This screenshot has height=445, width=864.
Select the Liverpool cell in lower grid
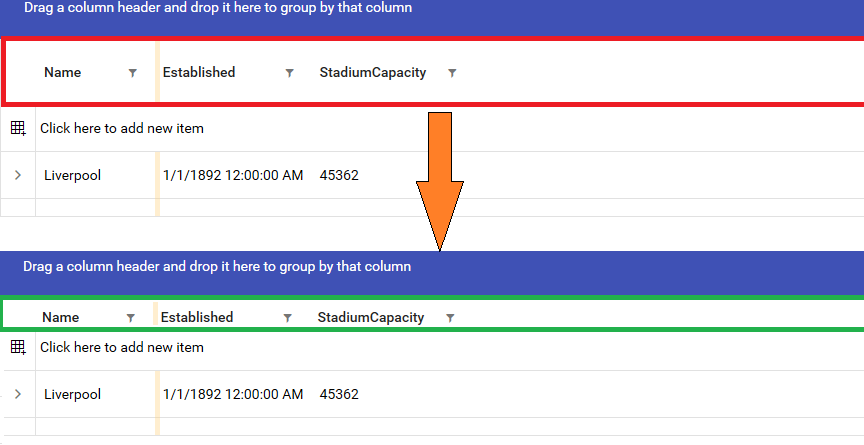coord(72,395)
